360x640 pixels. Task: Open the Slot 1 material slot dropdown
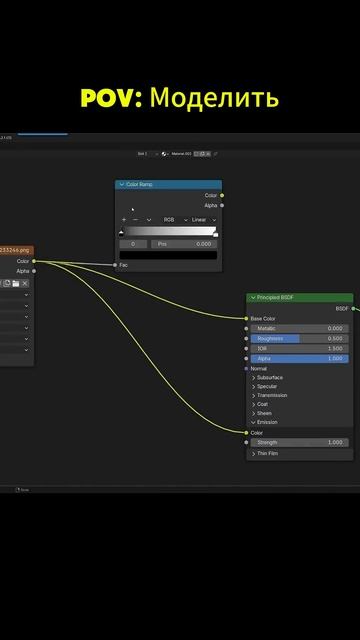tap(147, 154)
